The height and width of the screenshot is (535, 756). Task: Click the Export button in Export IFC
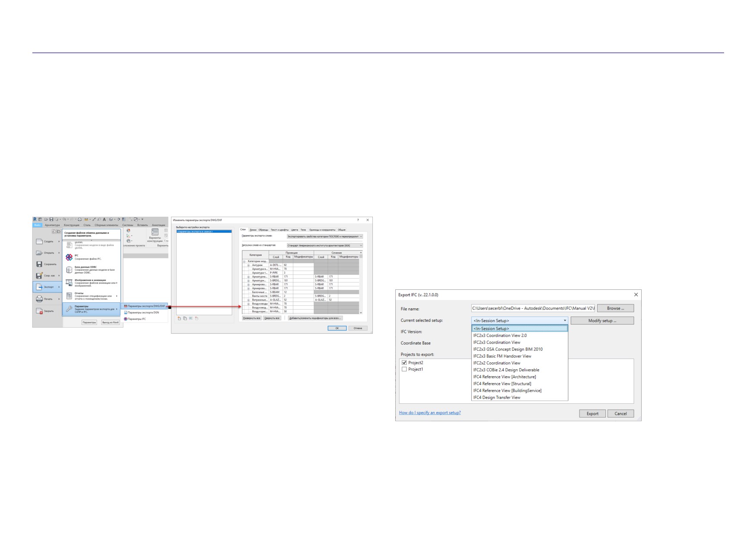pos(592,413)
